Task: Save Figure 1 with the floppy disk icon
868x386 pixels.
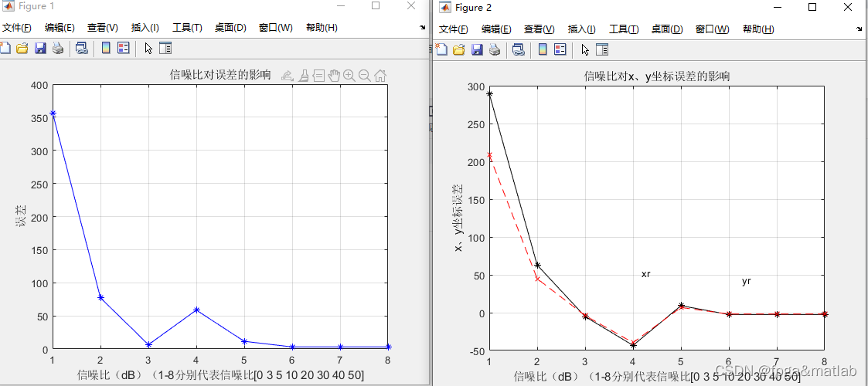Action: [x=40, y=49]
